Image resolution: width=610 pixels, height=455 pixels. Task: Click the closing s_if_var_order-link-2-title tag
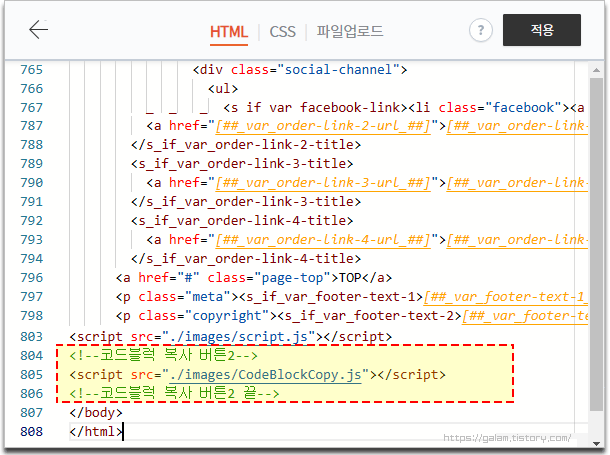(x=246, y=145)
